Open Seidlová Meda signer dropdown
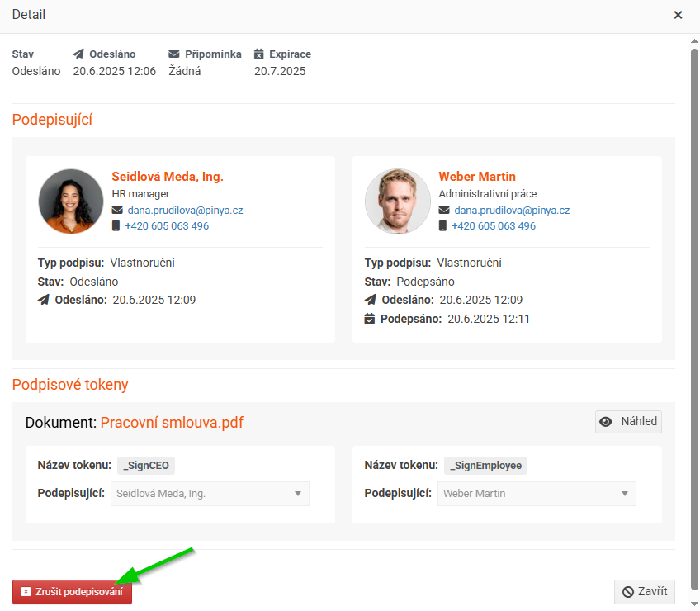This screenshot has width=700, height=611. (x=210, y=494)
